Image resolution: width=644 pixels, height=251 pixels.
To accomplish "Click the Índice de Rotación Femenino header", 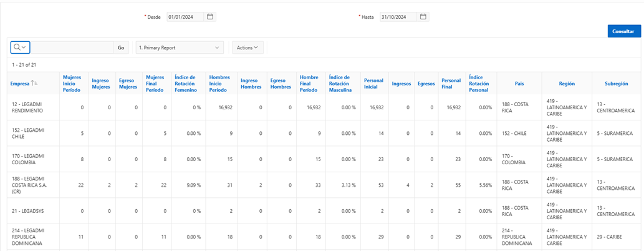I will [186, 83].
